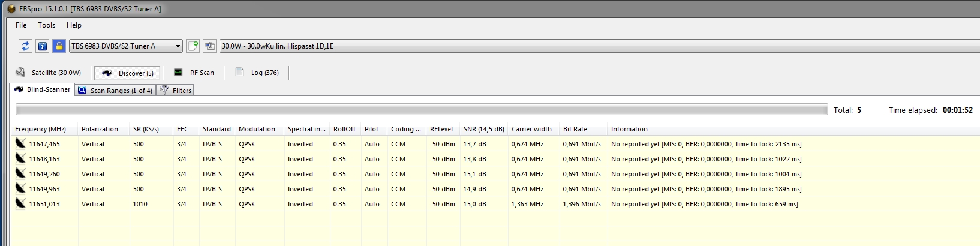The height and width of the screenshot is (246, 980).
Task: Open the tuner information icon
Action: tap(42, 46)
